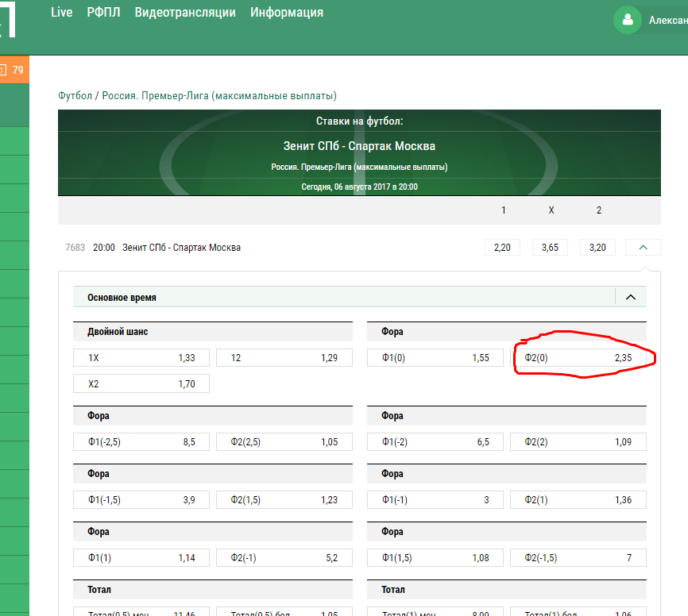This screenshot has height=616, width=688.
Task: Collapse the Зенит СПб match odds row
Action: pos(643,248)
